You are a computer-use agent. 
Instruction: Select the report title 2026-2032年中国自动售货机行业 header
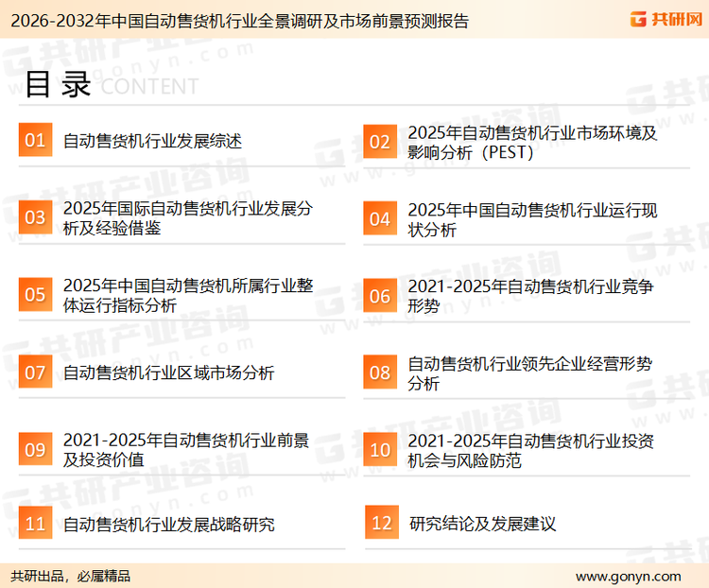pos(240,21)
